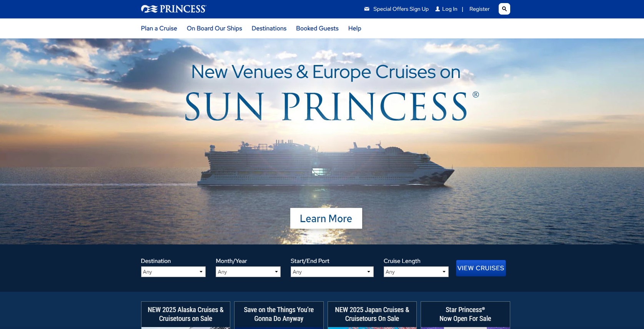Expand the Destination dropdown
This screenshot has width=644, height=329.
[x=173, y=272]
